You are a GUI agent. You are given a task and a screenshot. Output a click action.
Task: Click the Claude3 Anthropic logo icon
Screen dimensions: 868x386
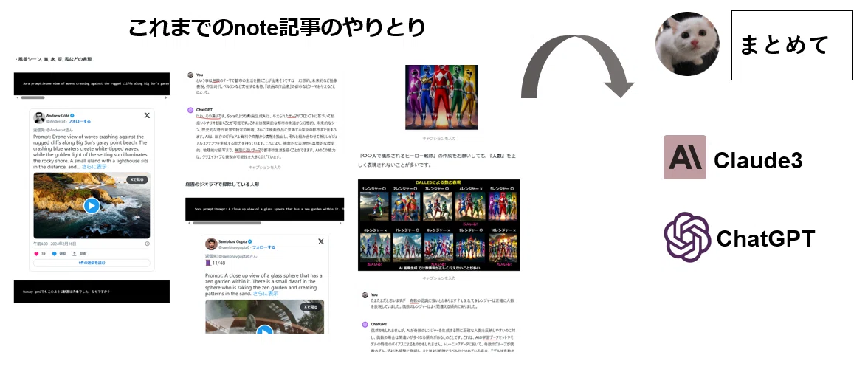click(x=685, y=157)
